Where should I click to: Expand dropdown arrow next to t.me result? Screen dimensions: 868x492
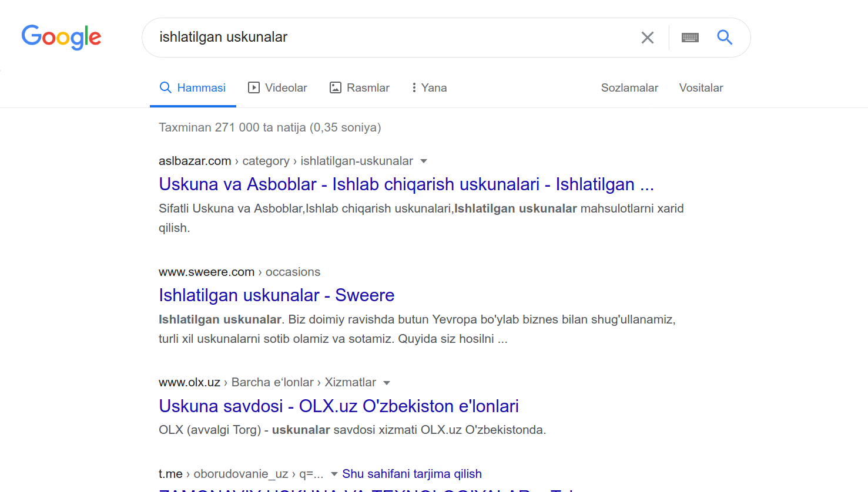pyautogui.click(x=334, y=474)
